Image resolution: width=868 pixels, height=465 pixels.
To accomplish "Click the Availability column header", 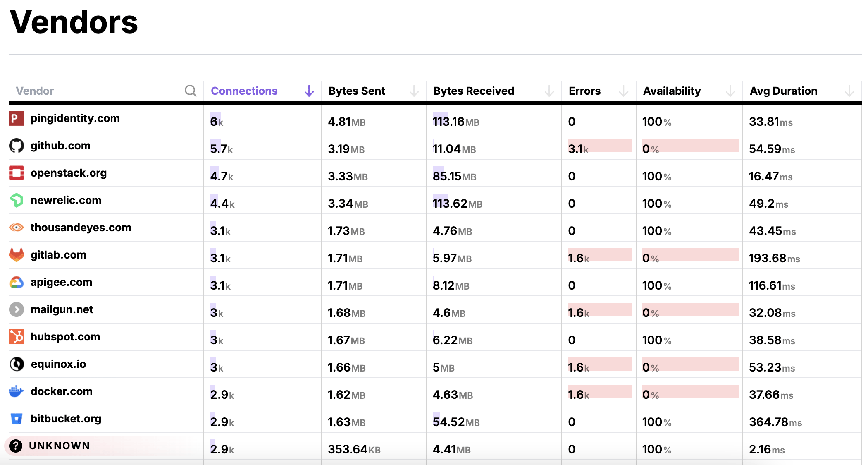I will click(672, 91).
